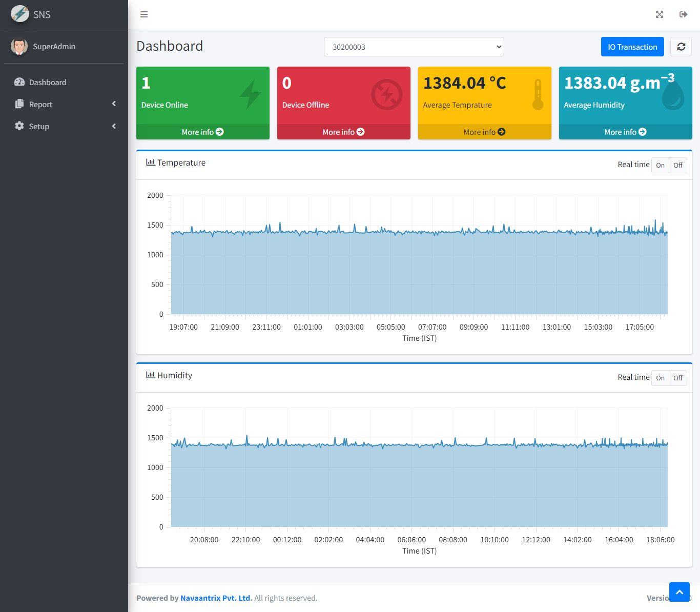Click the lightning bolt icon on Device Online card

(251, 94)
